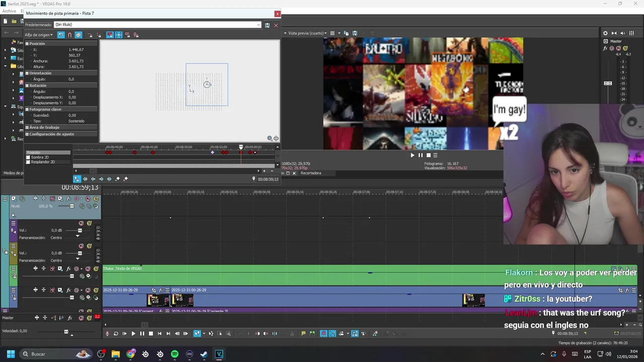Open the preview hamburger menu

[x=435, y=155]
